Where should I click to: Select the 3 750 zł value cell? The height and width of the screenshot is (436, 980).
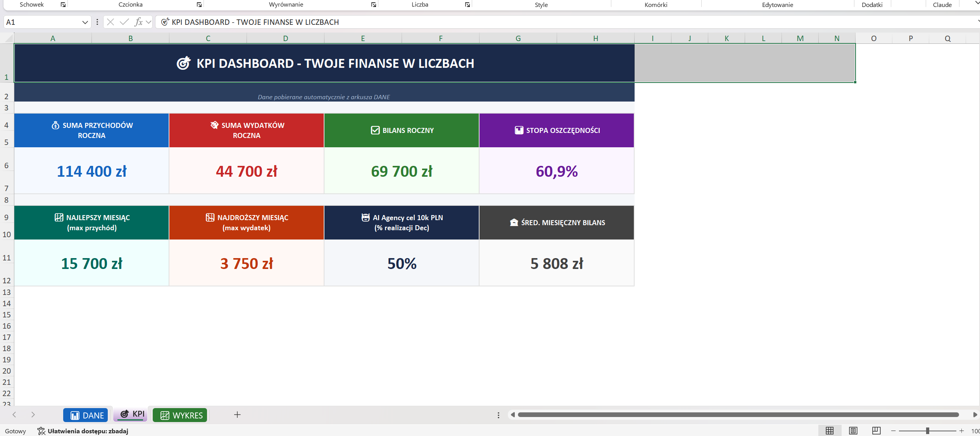tap(247, 263)
